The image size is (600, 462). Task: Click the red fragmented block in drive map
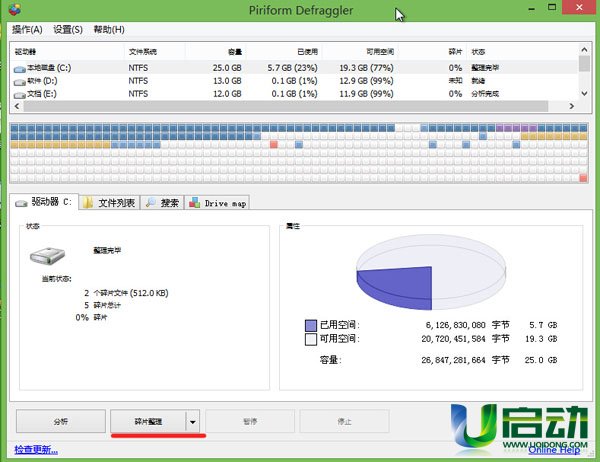pyautogui.click(x=274, y=144)
